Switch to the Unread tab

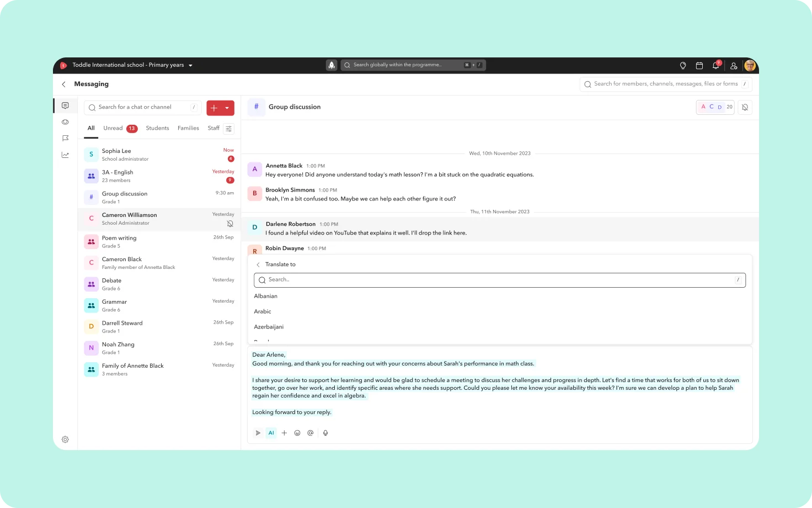pos(120,128)
